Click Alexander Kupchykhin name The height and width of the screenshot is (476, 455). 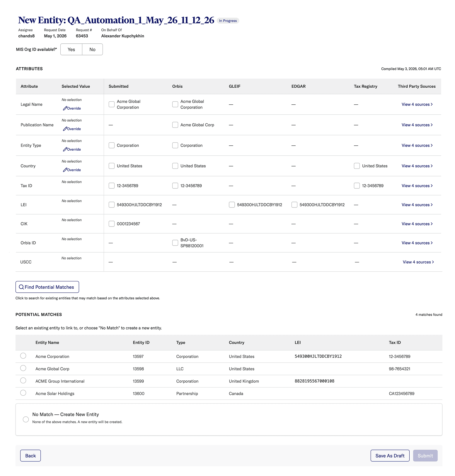click(x=122, y=36)
